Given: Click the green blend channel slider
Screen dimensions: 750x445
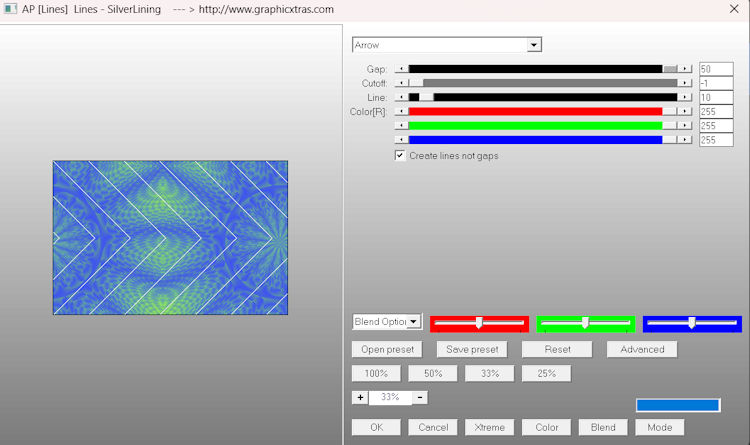Looking at the screenshot, I should click(x=585, y=323).
